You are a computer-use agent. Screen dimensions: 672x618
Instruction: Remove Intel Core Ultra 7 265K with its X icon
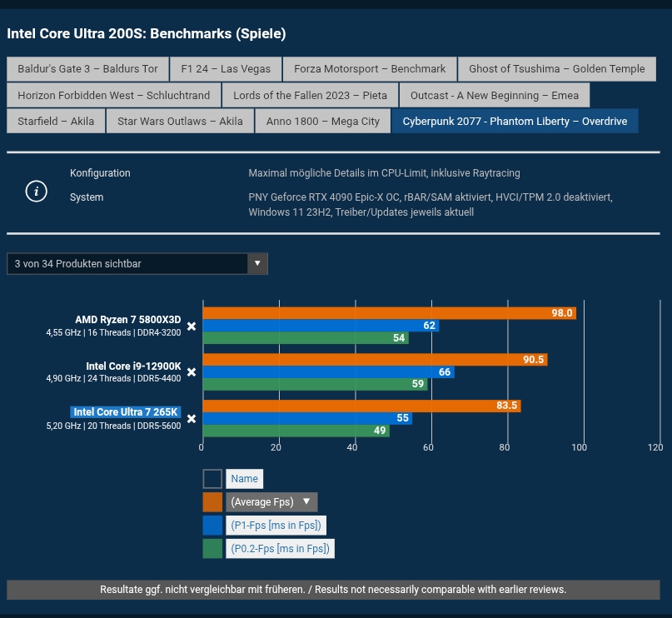[x=192, y=419]
